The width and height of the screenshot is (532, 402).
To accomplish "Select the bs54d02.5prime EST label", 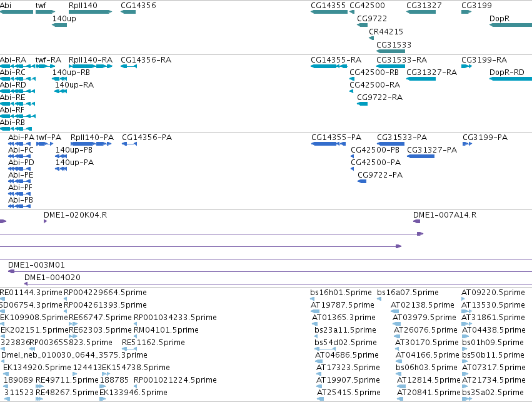I will pos(345,343).
